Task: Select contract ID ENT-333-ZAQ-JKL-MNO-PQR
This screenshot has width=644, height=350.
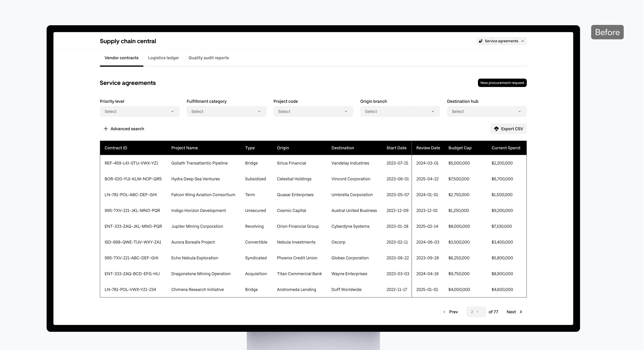Action: 133,226
